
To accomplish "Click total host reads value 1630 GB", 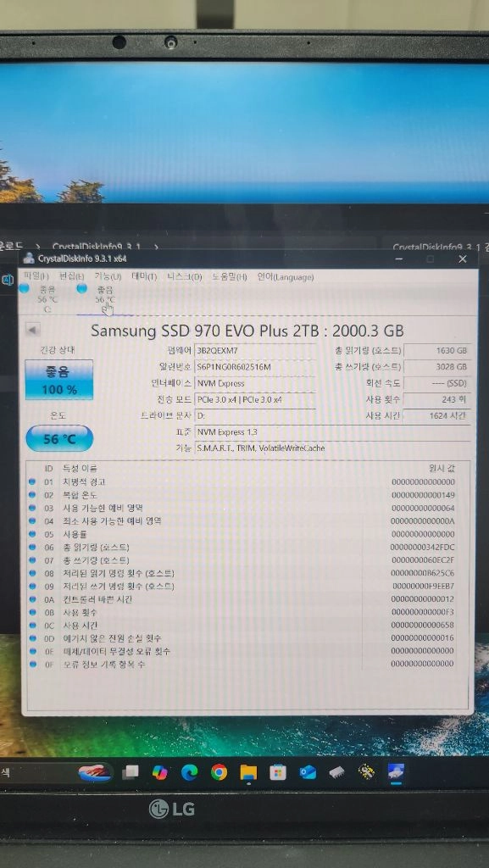I will (437, 350).
